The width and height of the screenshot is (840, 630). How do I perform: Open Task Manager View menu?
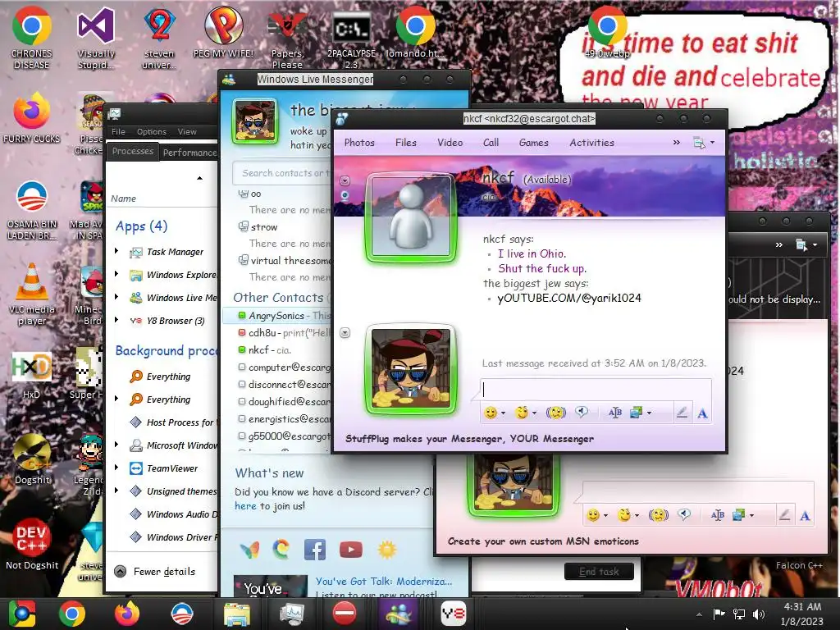pyautogui.click(x=187, y=132)
